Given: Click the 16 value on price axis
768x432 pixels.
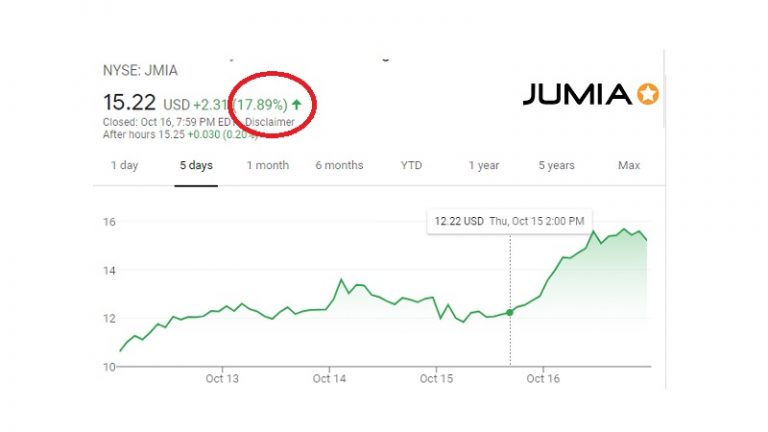Looking at the screenshot, I should tap(109, 222).
